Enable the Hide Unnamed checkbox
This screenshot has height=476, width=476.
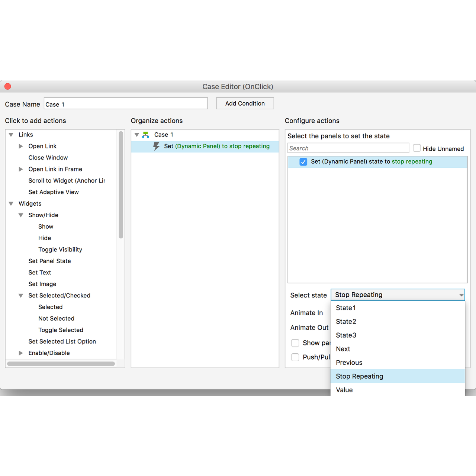click(x=417, y=148)
